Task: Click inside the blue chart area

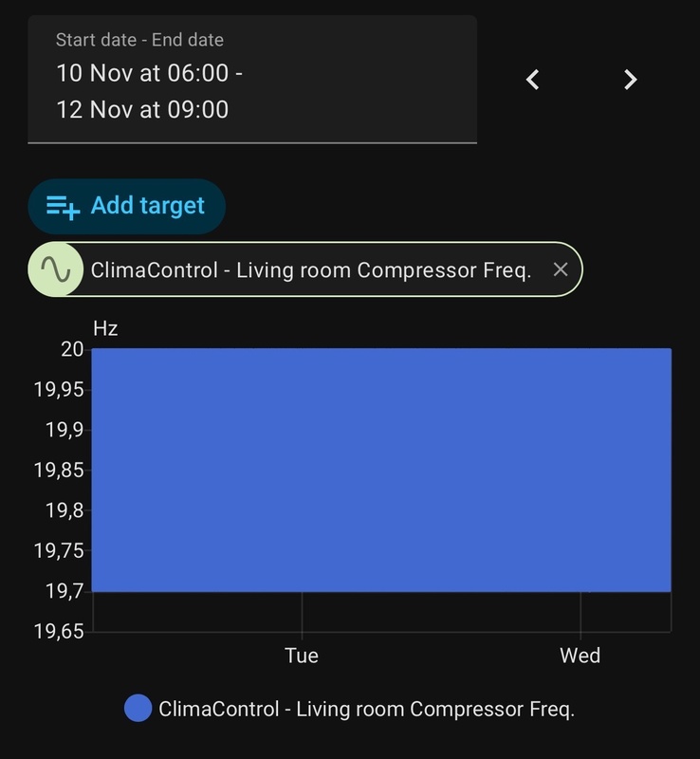Action: pos(379,465)
